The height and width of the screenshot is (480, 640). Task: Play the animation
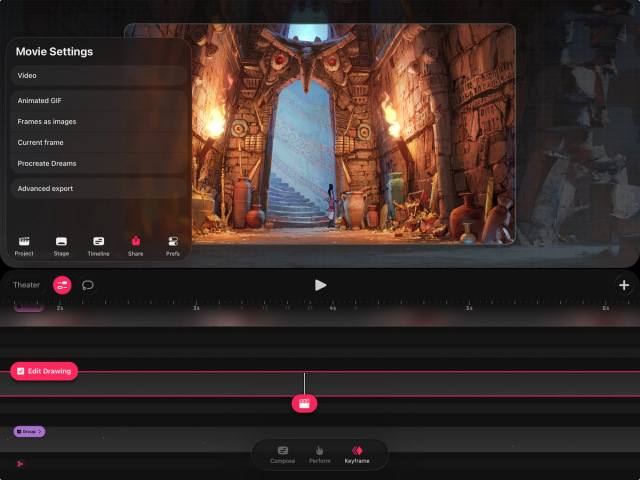point(320,285)
